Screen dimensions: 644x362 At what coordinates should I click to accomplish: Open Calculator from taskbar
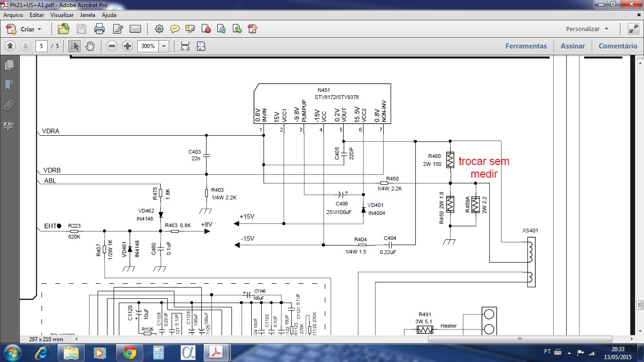[158, 352]
